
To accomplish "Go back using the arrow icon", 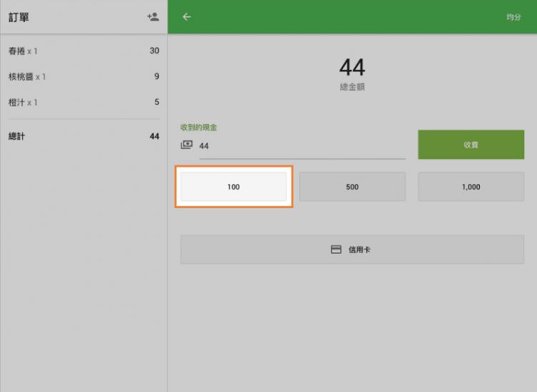I will (187, 17).
